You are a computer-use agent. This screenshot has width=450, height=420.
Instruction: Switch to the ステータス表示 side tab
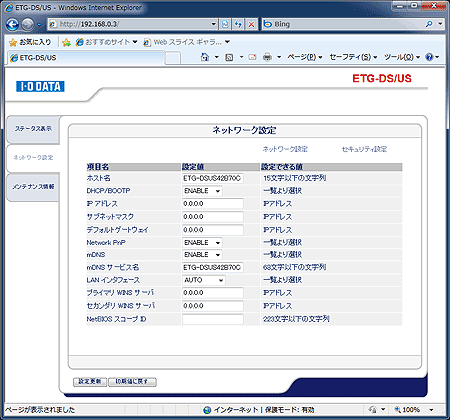(33, 129)
